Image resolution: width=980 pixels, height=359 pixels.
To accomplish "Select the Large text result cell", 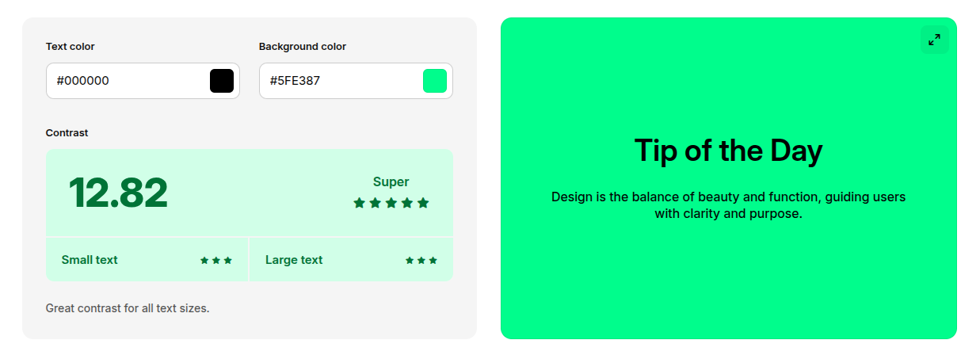I will coord(351,259).
